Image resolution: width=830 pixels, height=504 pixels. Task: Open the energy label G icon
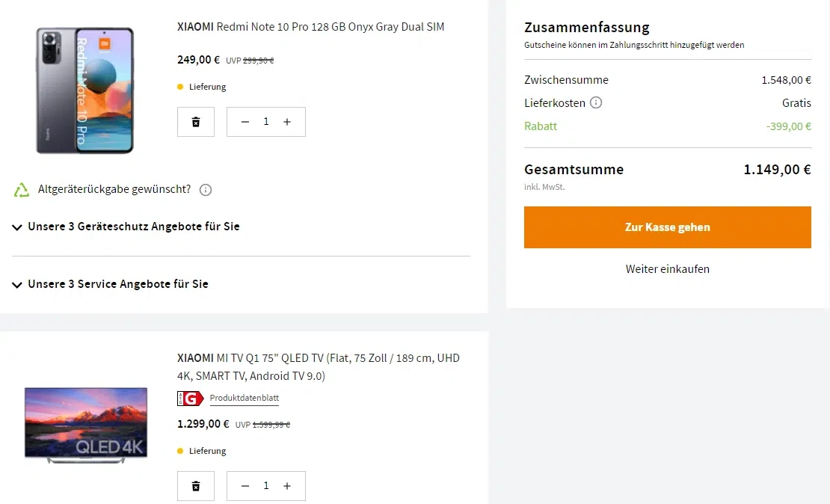[x=191, y=398]
